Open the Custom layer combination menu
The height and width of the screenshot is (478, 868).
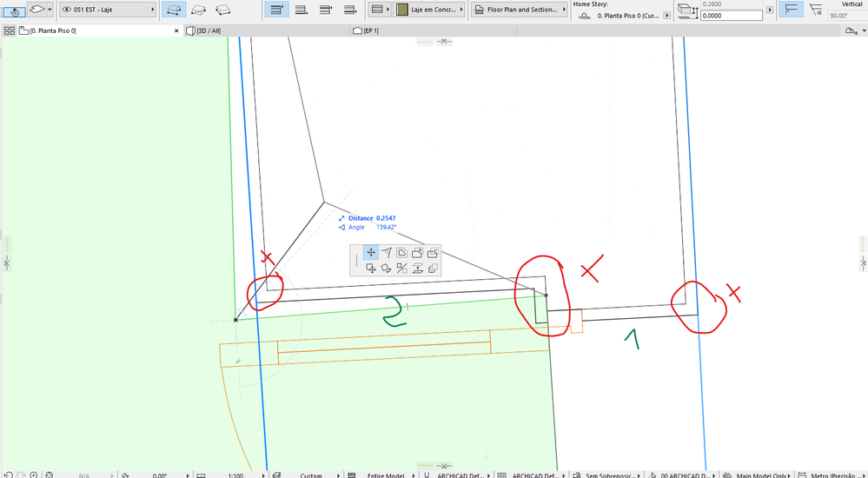click(x=311, y=475)
